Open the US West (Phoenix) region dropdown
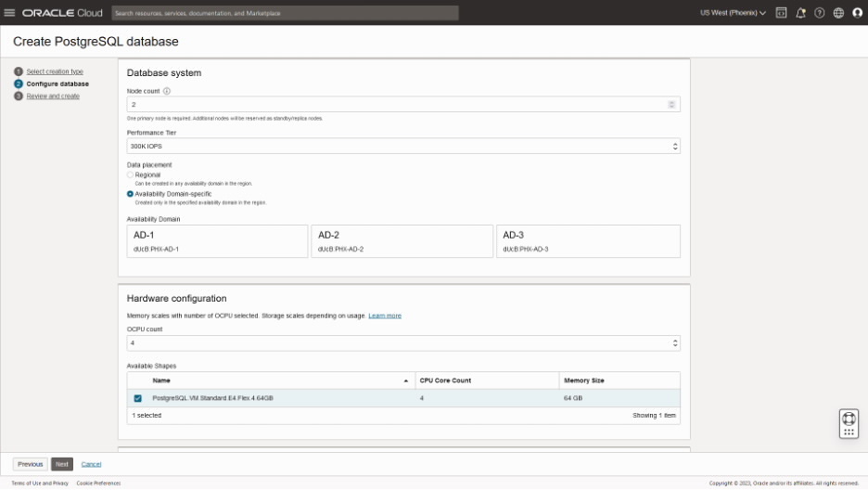Screen dimensions: 868x490 (733, 13)
